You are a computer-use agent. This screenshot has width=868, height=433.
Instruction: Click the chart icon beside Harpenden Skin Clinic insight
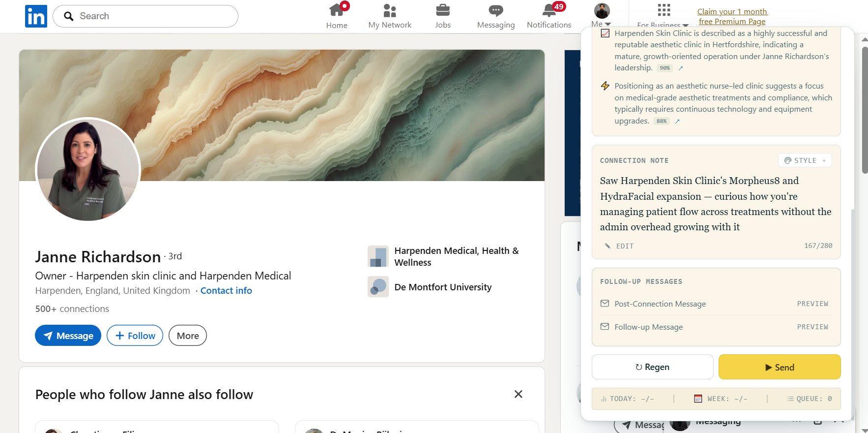tap(605, 33)
